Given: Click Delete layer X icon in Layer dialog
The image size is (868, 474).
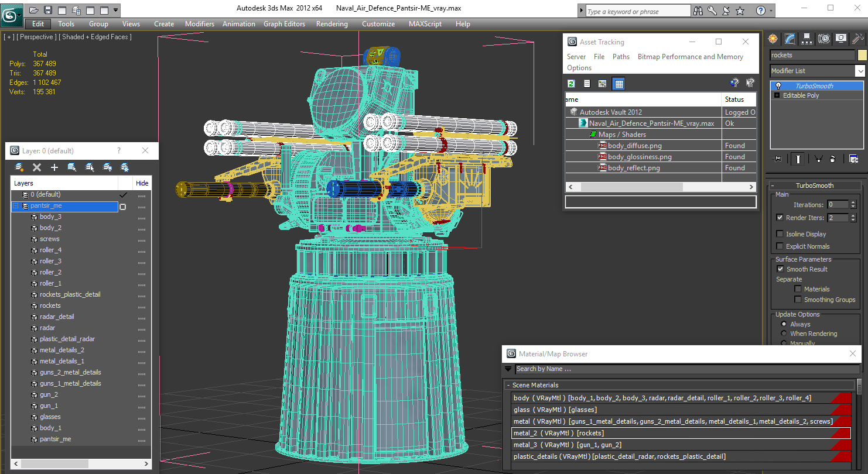Looking at the screenshot, I should (x=37, y=167).
